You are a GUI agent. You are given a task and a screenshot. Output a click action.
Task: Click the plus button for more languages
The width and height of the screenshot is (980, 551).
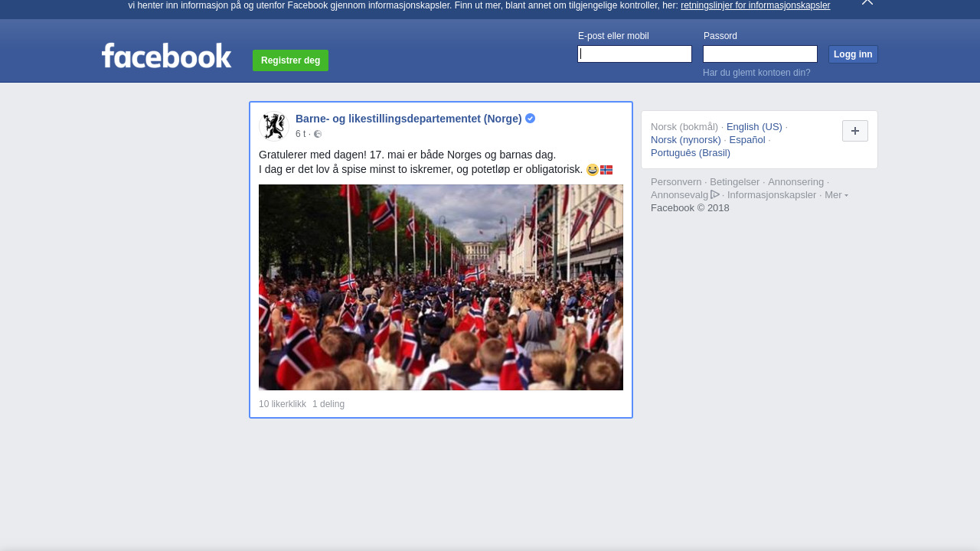click(854, 131)
